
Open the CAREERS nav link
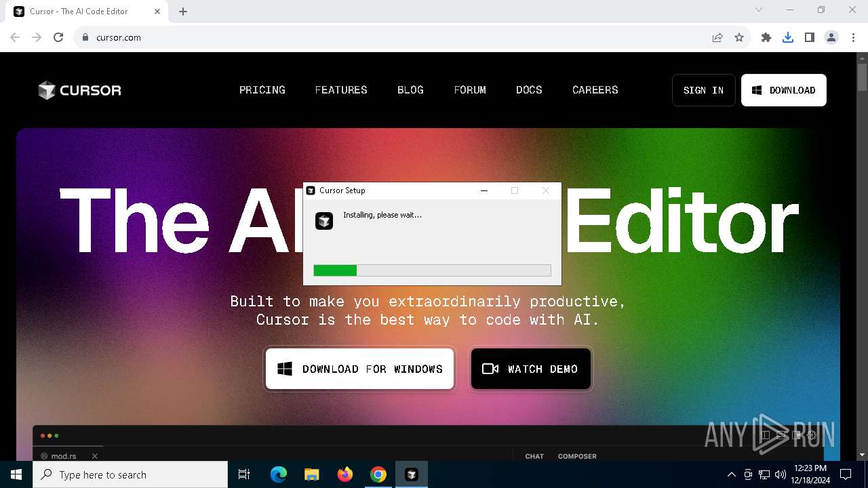pyautogui.click(x=595, y=89)
